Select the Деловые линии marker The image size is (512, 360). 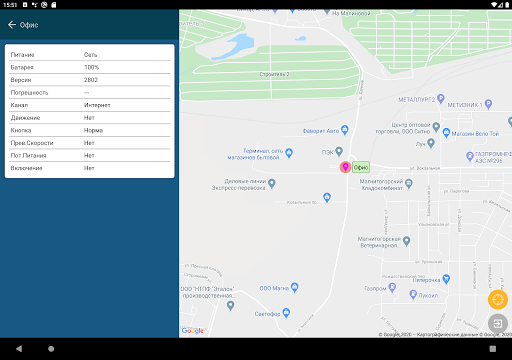point(272,183)
